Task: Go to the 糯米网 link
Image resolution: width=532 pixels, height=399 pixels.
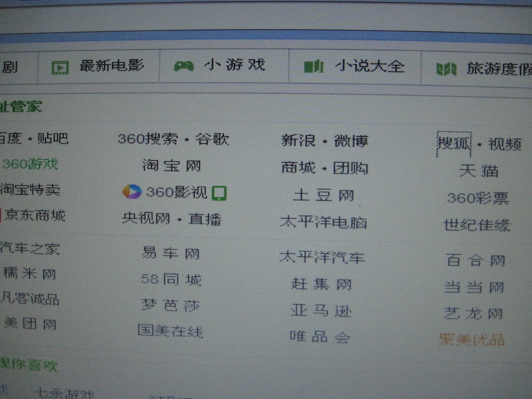Action: 29,273
